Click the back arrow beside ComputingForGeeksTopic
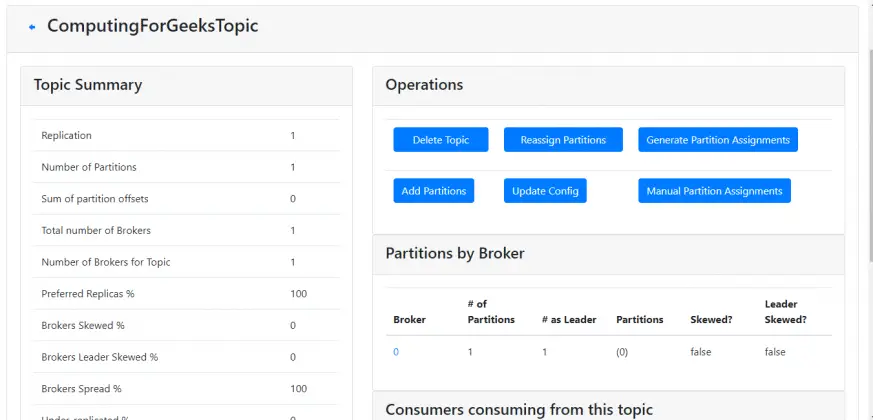 (x=32, y=27)
